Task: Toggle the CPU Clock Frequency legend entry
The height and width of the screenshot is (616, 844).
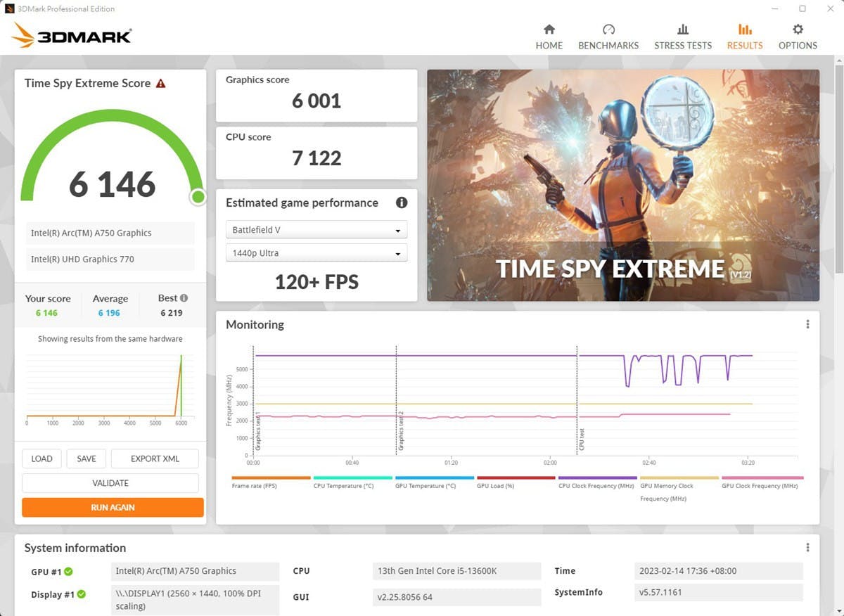Action: (x=598, y=482)
